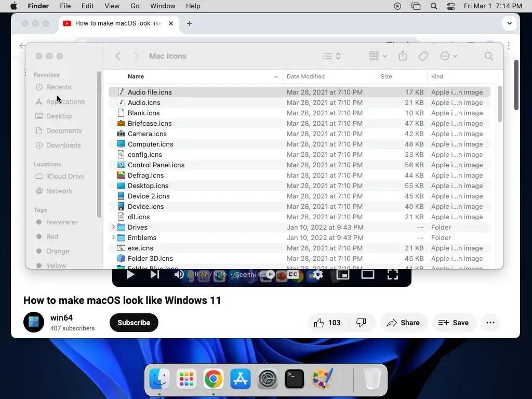Open Launchpad in the Dock
Viewport: 532px width, 399px height.
point(187,379)
